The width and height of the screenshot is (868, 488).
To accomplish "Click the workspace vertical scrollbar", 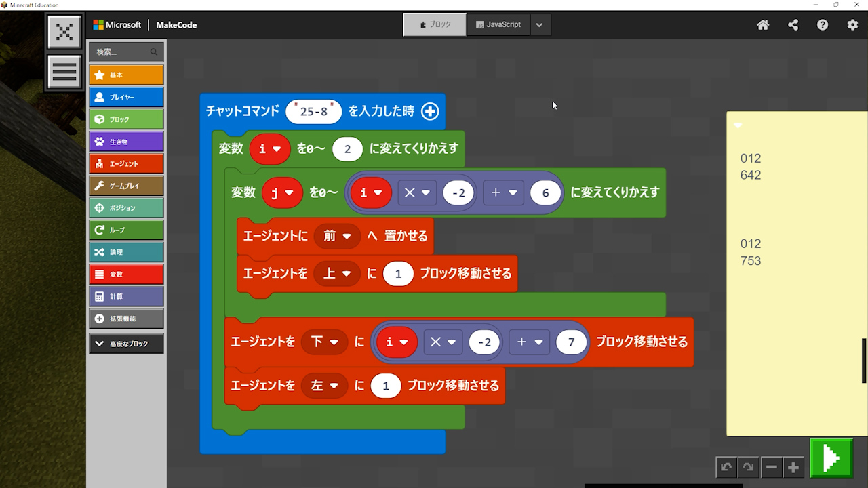I will click(864, 361).
